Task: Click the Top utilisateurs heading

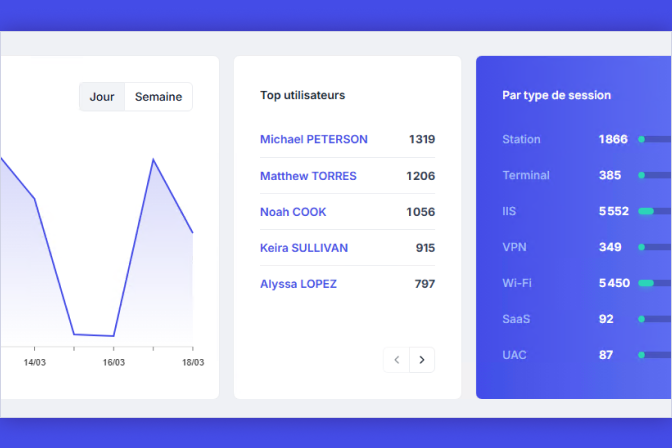Action: coord(303,96)
